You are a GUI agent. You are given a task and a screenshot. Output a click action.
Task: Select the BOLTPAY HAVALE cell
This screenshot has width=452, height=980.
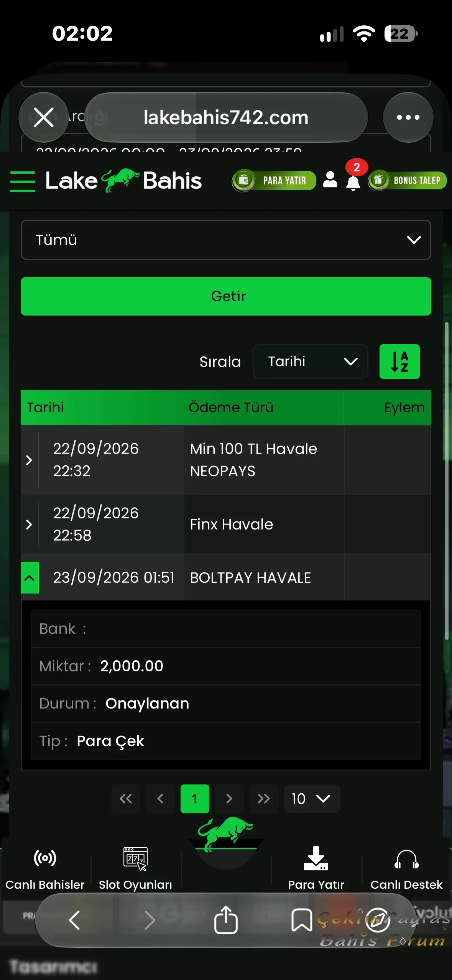click(264, 577)
